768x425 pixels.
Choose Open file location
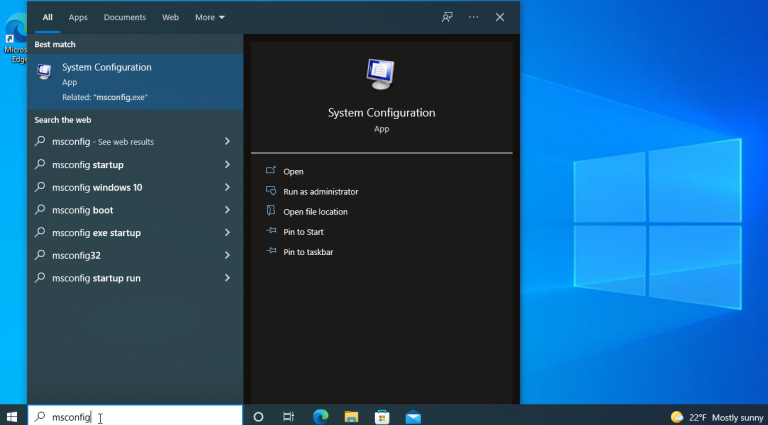(315, 212)
